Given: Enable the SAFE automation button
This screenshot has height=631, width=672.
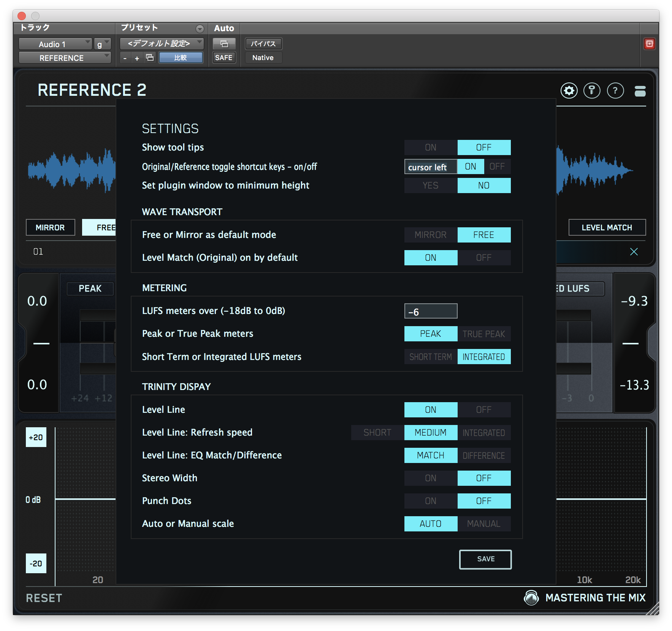Looking at the screenshot, I should tap(224, 57).
